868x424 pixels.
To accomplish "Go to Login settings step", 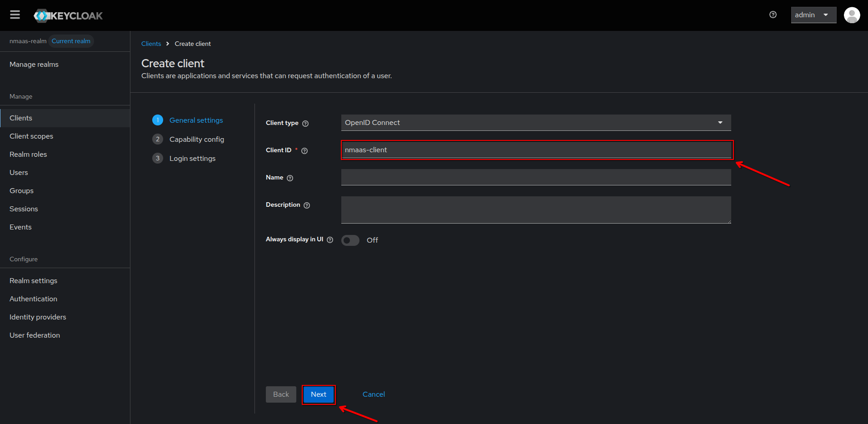I will (192, 159).
